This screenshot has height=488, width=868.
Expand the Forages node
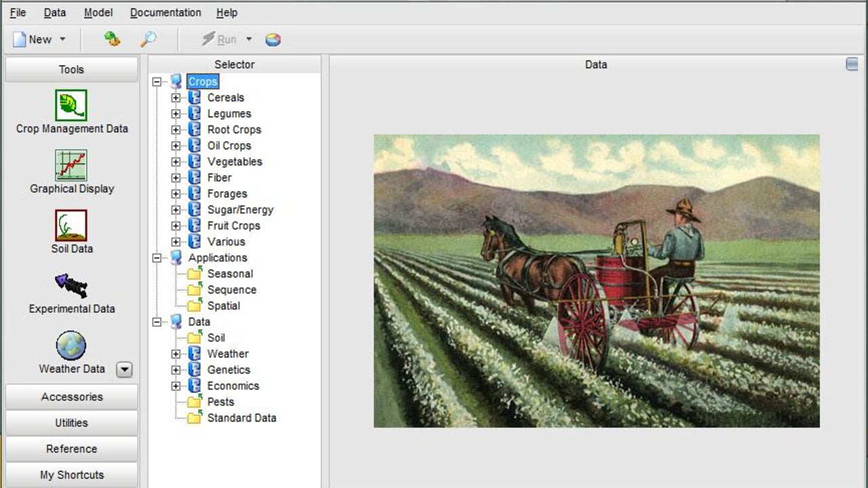click(x=176, y=194)
